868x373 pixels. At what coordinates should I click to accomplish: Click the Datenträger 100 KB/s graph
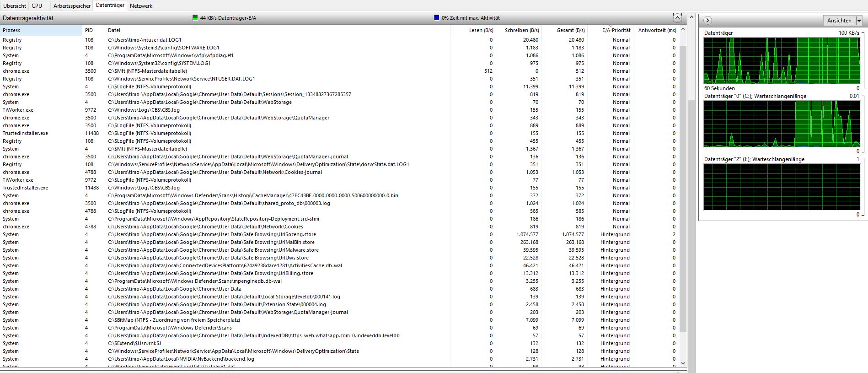pyautogui.click(x=782, y=60)
